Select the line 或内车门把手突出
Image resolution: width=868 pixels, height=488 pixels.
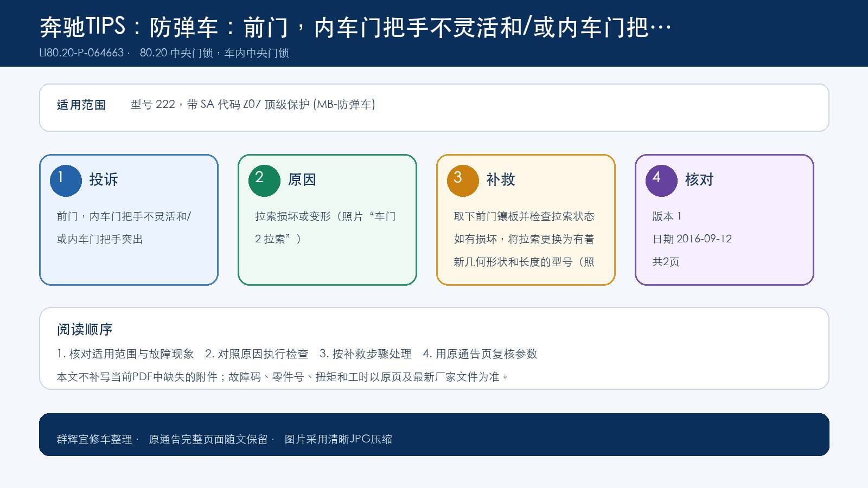(100, 239)
